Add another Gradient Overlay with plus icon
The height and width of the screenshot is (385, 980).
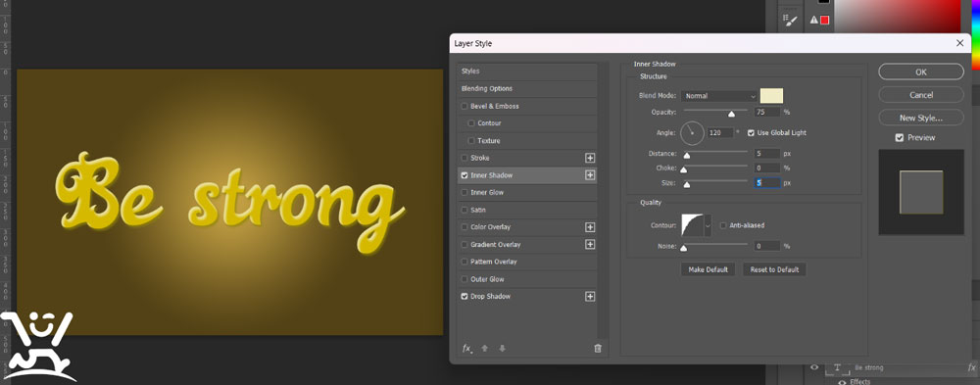pyautogui.click(x=589, y=244)
